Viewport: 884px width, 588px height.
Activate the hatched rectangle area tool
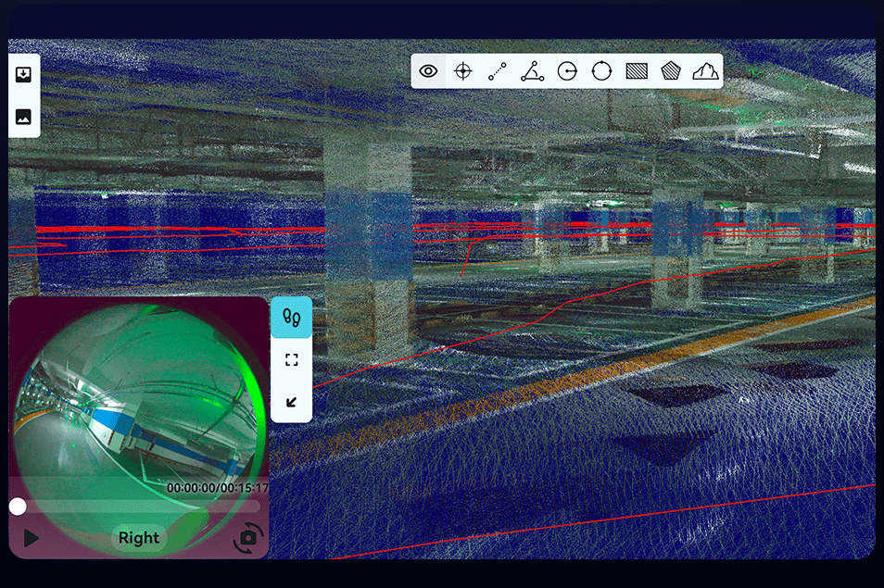click(636, 71)
